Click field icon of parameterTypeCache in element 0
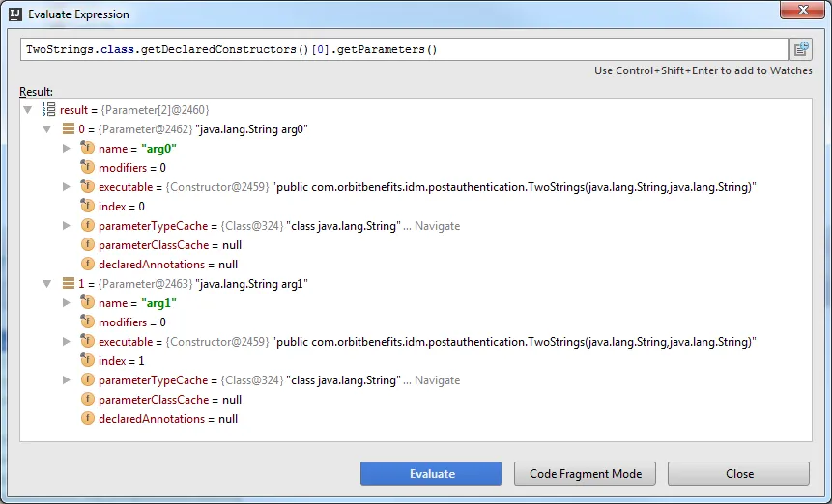Screen dimensions: 832x504 click(87, 225)
